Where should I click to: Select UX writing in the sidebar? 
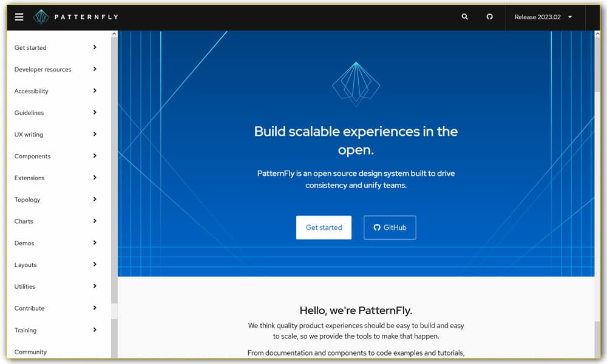(x=27, y=134)
